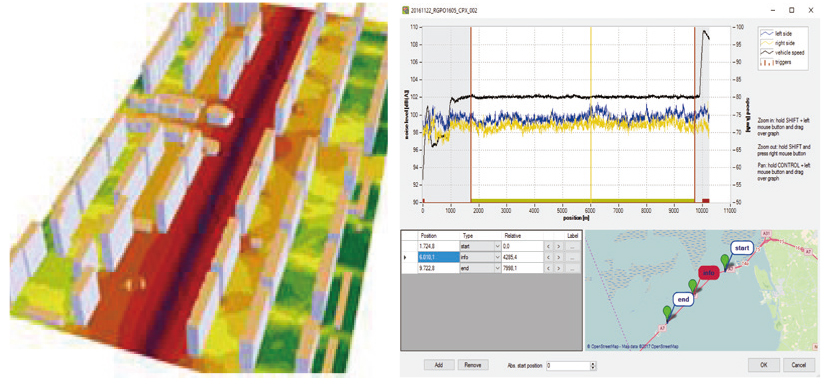Confirm the dialog with OK
The width and height of the screenshot is (824, 384).
click(764, 365)
